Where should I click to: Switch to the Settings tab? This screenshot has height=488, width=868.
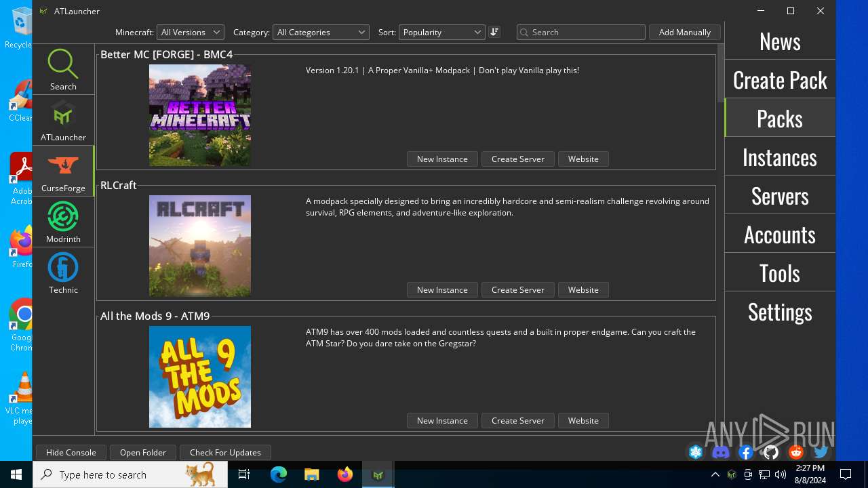tap(780, 312)
